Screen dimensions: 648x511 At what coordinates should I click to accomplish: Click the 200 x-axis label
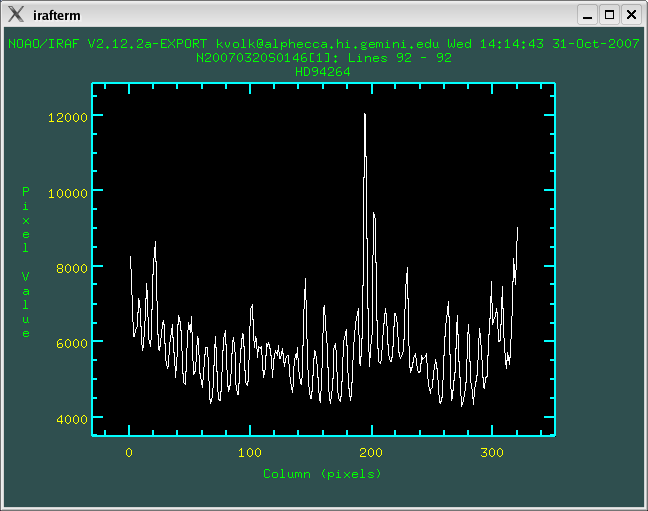coord(371,453)
